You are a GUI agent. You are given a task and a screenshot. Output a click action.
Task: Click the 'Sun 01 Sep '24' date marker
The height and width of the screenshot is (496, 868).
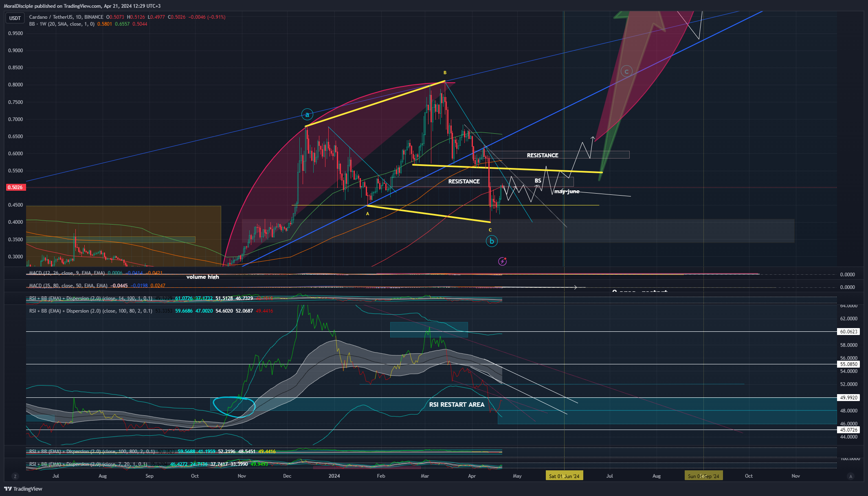click(704, 476)
